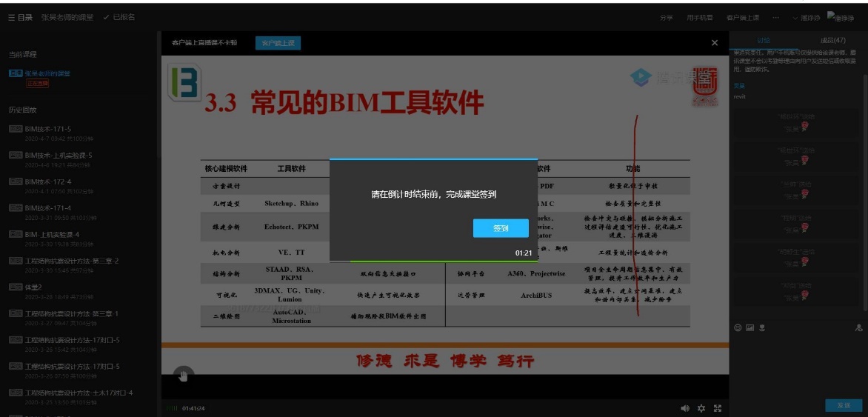The image size is (868, 417).
Task: Click the send flower icon
Action: 762,328
